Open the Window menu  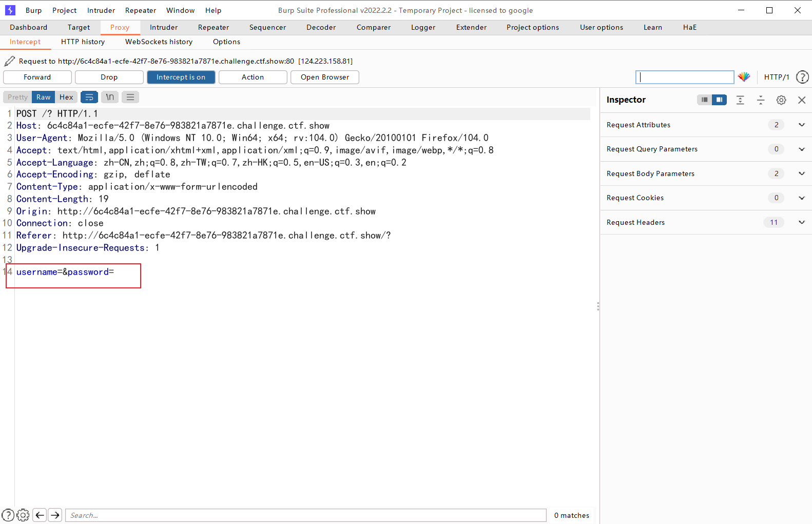(x=181, y=10)
